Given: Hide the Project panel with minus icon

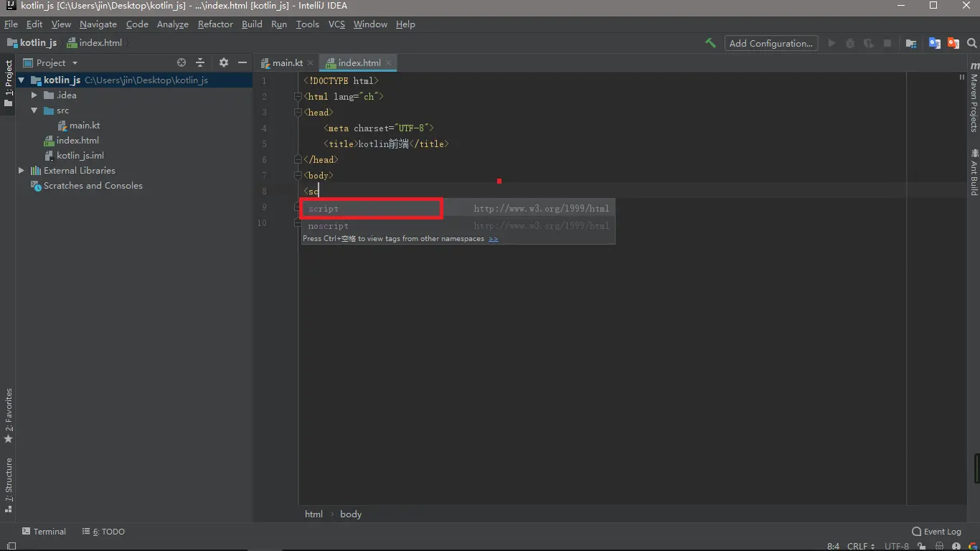Looking at the screenshot, I should pyautogui.click(x=242, y=62).
